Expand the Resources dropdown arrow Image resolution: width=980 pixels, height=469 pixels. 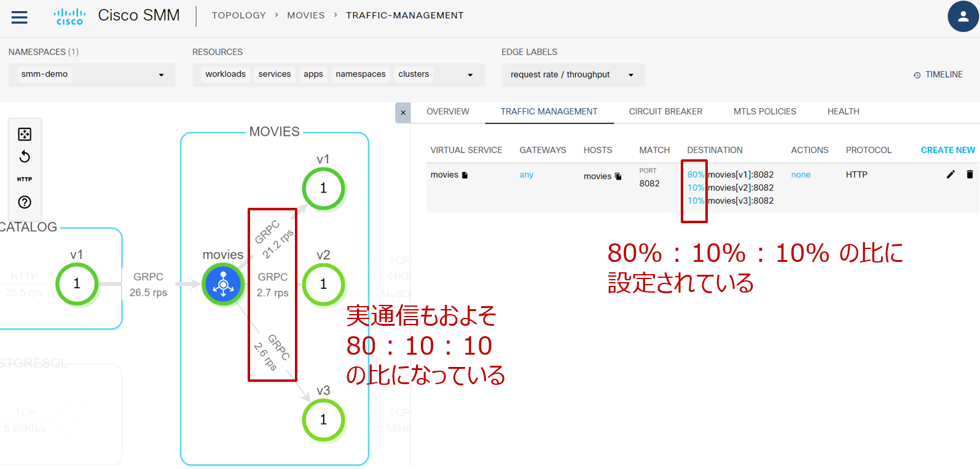(471, 75)
